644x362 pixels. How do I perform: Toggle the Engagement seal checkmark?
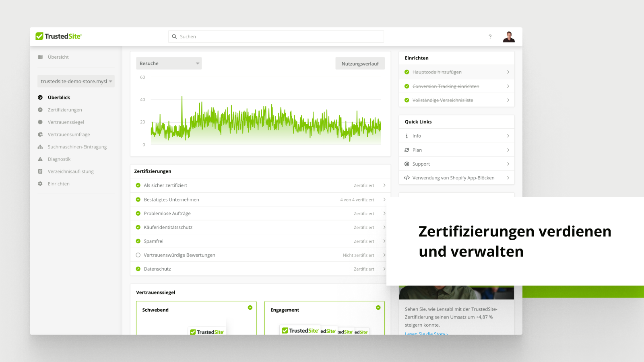coord(378,308)
